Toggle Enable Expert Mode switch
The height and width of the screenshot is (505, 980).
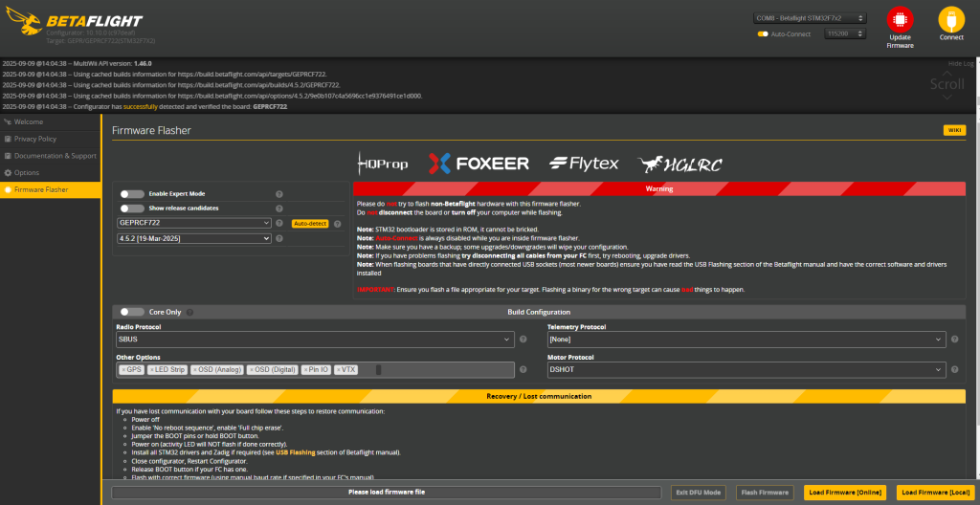[132, 194]
